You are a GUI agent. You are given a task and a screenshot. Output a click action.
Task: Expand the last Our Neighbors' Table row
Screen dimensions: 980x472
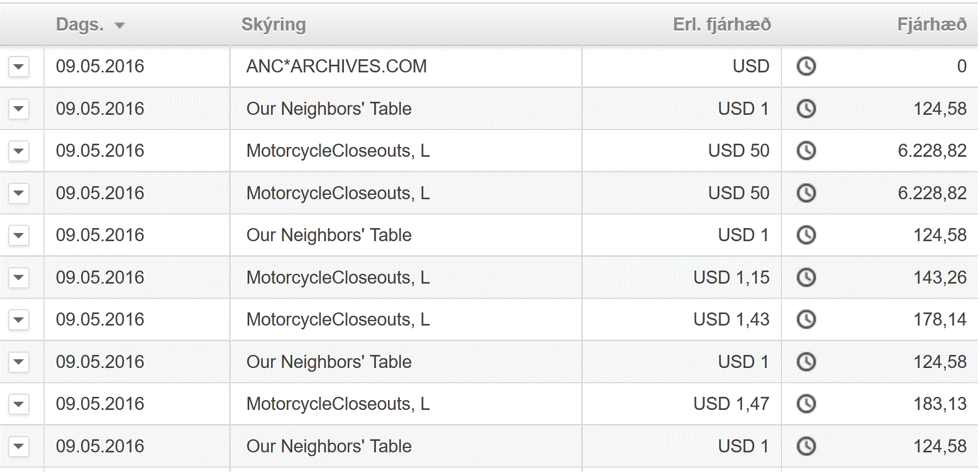click(19, 446)
